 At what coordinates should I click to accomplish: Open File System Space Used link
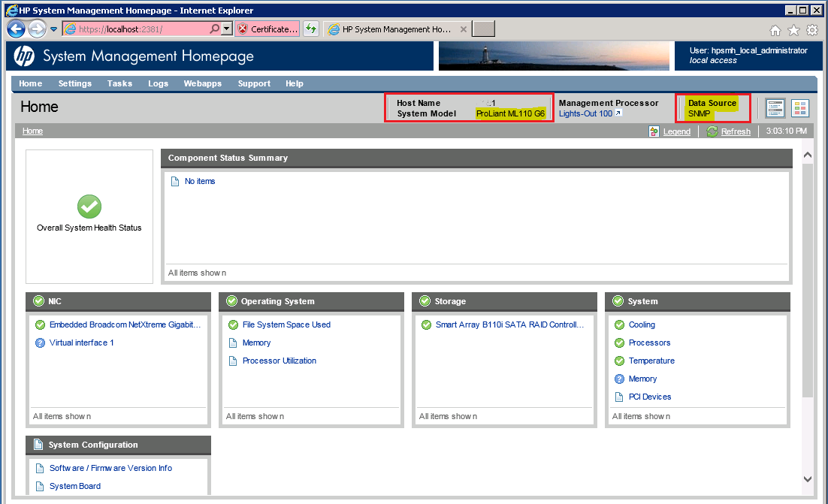click(x=287, y=324)
